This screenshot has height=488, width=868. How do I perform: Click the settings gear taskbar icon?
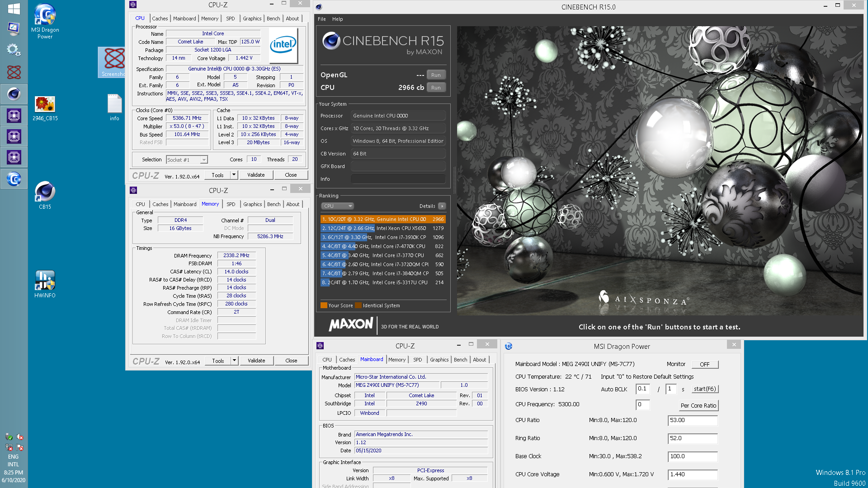14,50
